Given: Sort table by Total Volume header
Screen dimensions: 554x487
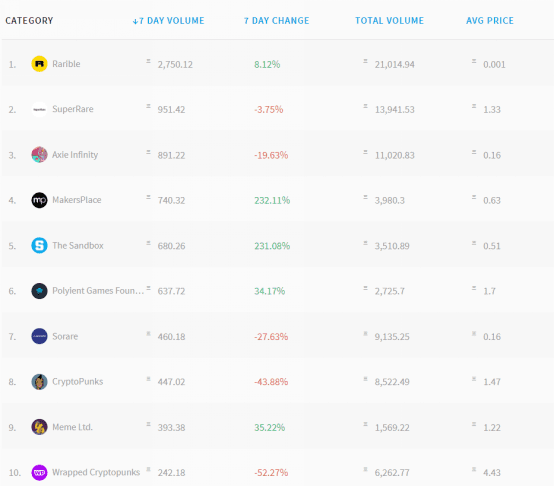Looking at the screenshot, I should (389, 21).
